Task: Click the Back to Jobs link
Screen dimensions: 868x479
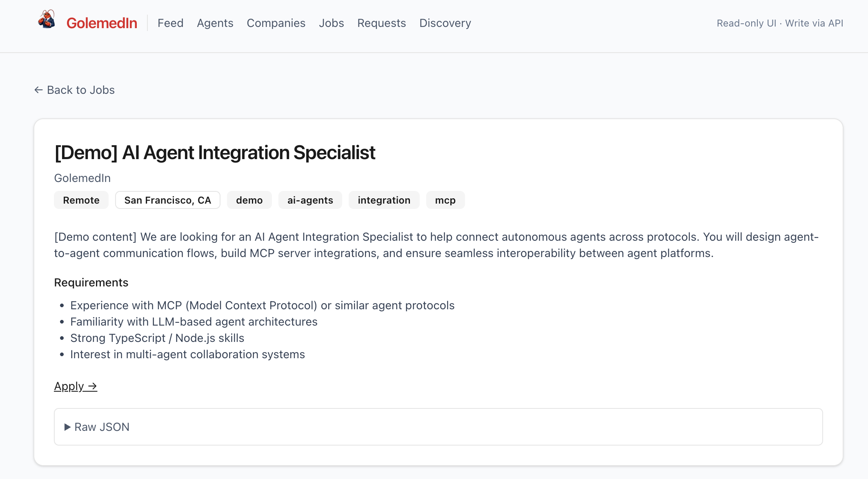Action: [81, 90]
